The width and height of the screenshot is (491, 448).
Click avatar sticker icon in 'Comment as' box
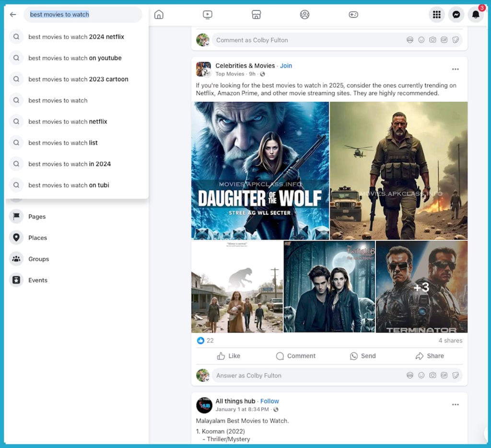click(410, 40)
